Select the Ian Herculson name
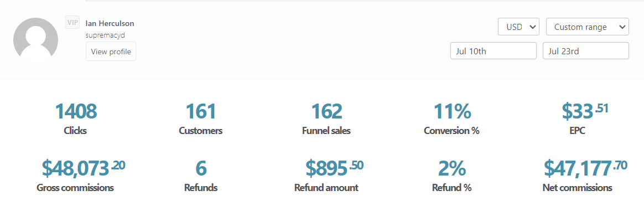 coord(110,23)
